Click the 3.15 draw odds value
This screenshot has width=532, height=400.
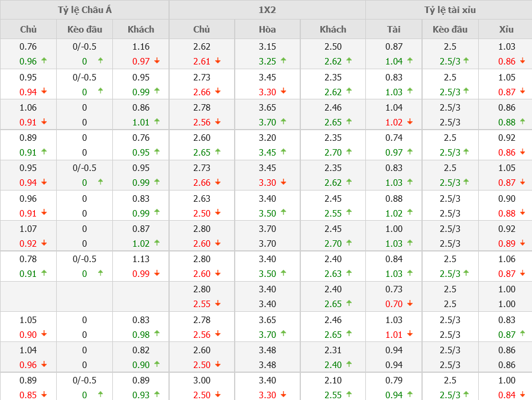(267, 47)
